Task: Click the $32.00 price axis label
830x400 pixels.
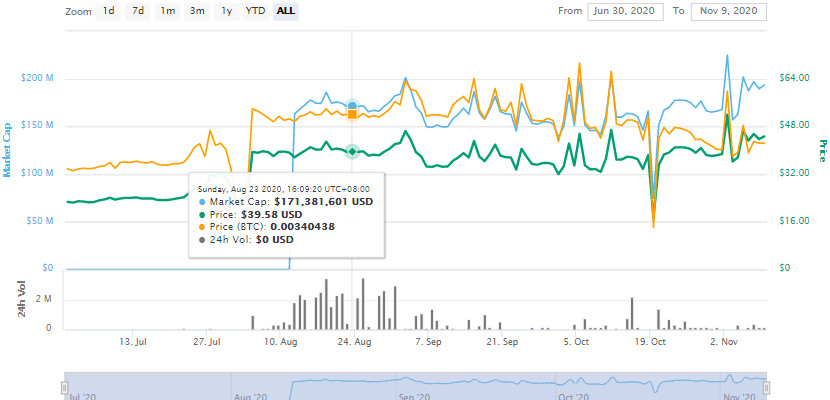Action: (x=795, y=173)
